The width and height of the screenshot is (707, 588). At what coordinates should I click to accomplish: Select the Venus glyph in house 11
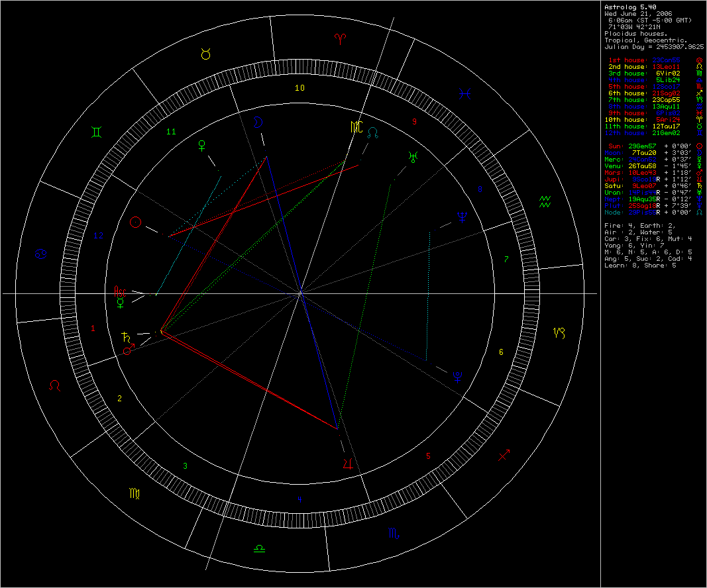201,146
